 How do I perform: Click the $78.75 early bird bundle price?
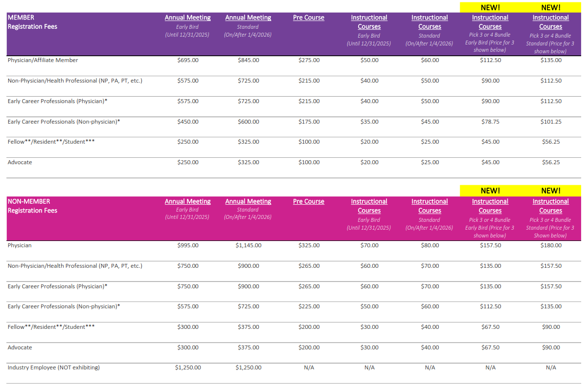[490, 122]
